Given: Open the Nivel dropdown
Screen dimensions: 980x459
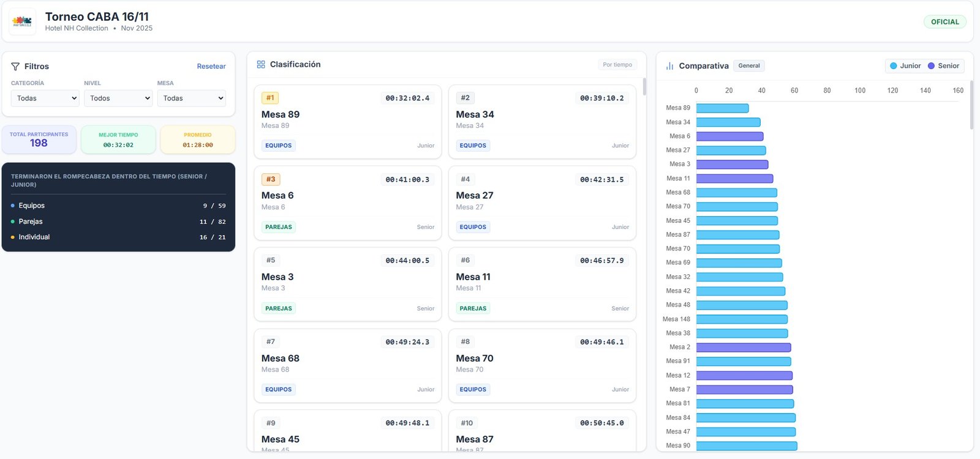Looking at the screenshot, I should (x=118, y=99).
